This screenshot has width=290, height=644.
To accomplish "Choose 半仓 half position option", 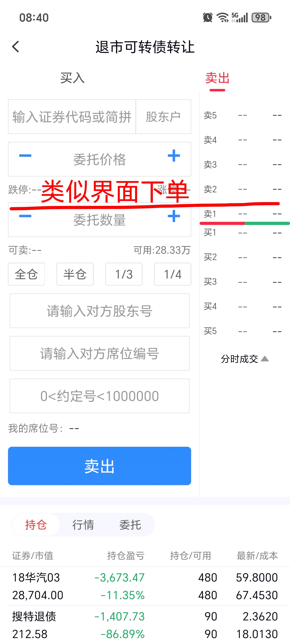I will [x=75, y=274].
